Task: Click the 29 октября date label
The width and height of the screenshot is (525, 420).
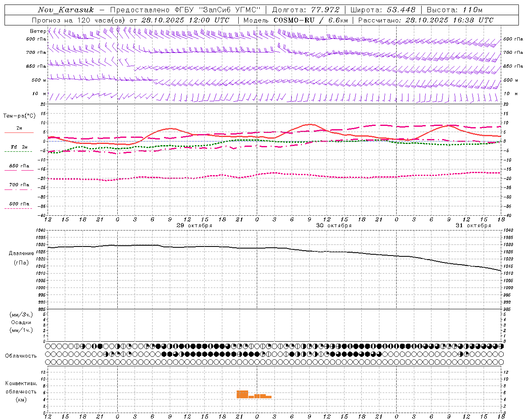Action: (194, 226)
